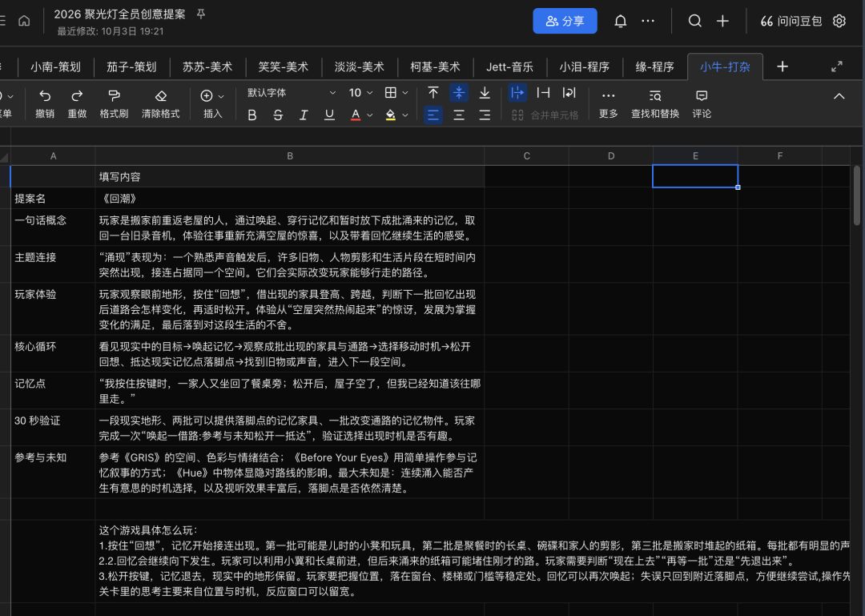
Task: Toggle italic formatting
Action: click(304, 115)
